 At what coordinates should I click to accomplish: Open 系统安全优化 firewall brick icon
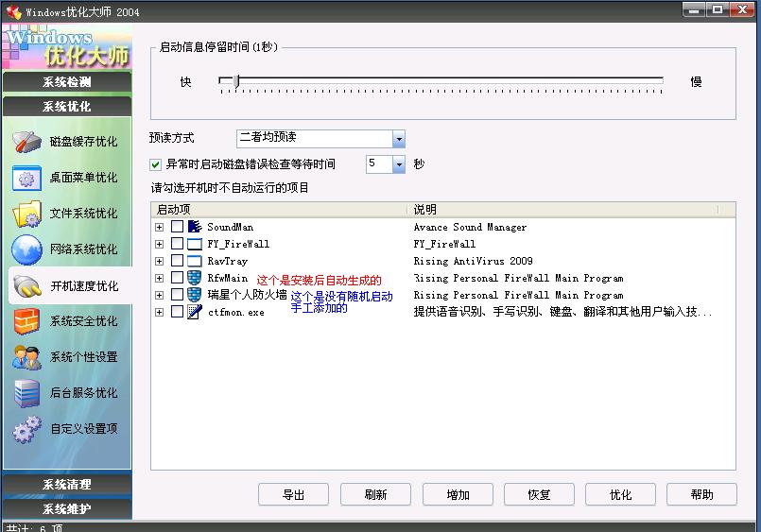(26, 321)
